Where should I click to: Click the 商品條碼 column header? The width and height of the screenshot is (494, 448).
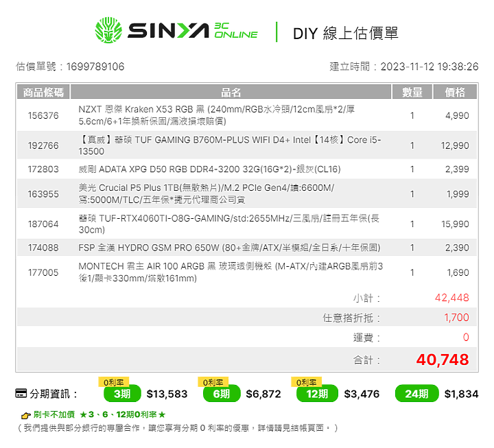43,92
